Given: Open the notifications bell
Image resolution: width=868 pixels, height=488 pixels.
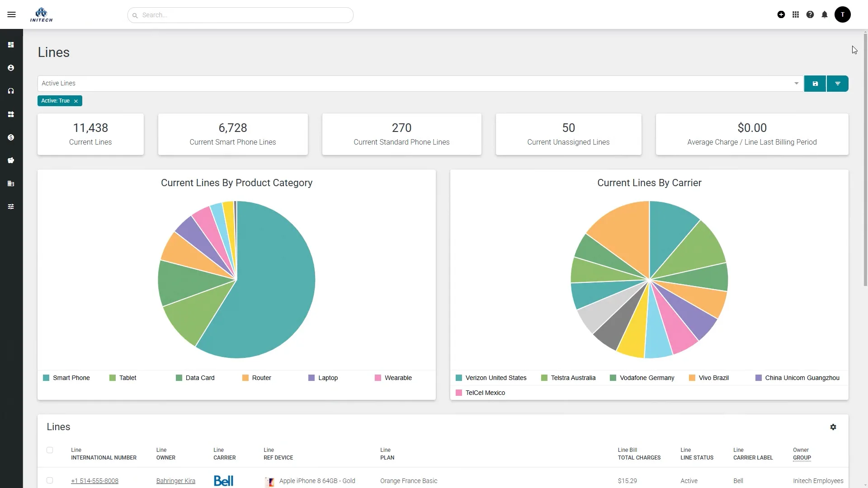Looking at the screenshot, I should point(825,15).
